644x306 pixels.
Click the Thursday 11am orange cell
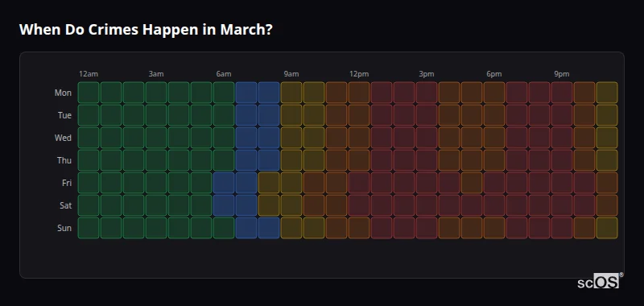(x=336, y=160)
